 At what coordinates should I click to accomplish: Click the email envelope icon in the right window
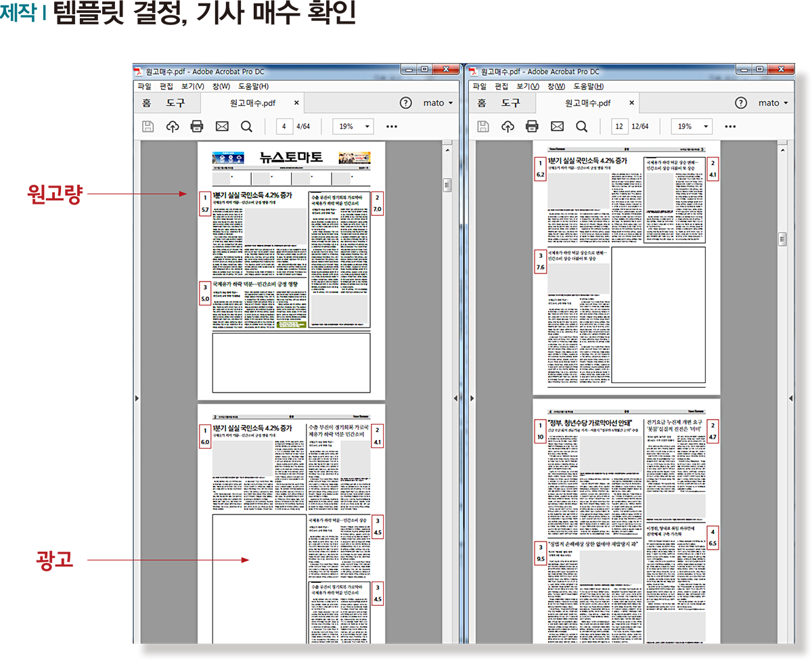(x=557, y=127)
